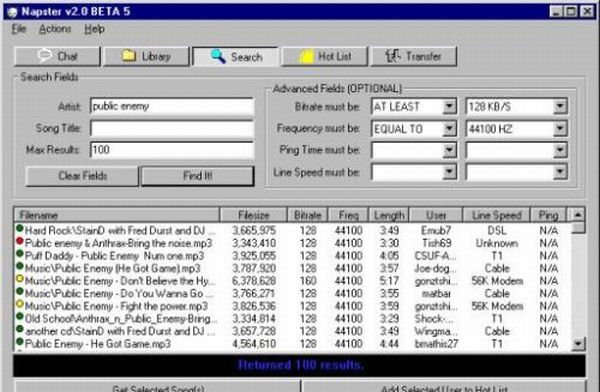Expand the 44100 HZ frequency dropdown

tap(560, 129)
